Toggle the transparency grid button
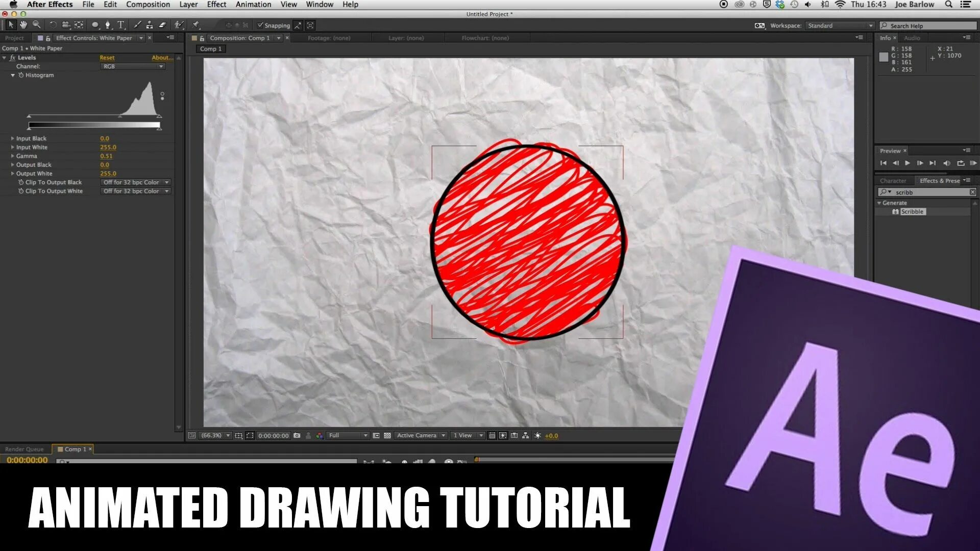 pos(387,435)
